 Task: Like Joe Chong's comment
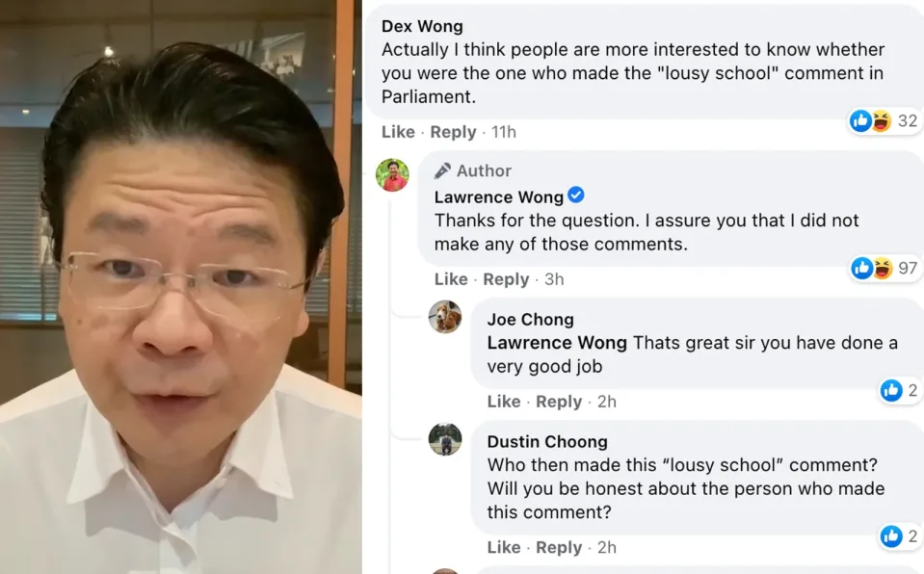(x=504, y=402)
